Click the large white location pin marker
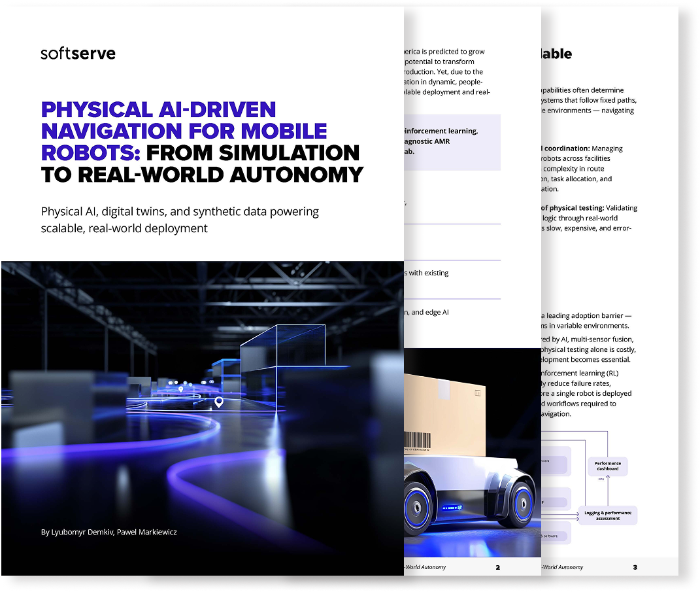Image resolution: width=700 pixels, height=592 pixels. click(x=219, y=402)
